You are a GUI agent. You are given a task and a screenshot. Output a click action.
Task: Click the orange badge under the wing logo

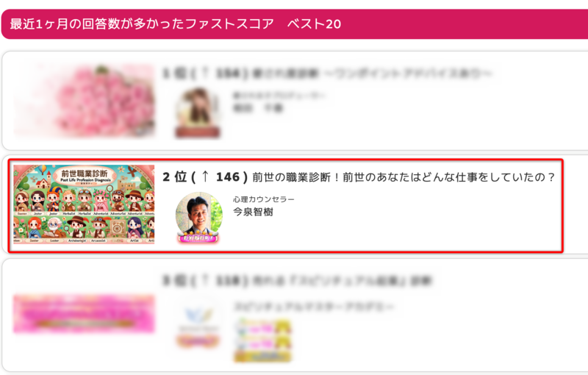(x=198, y=341)
